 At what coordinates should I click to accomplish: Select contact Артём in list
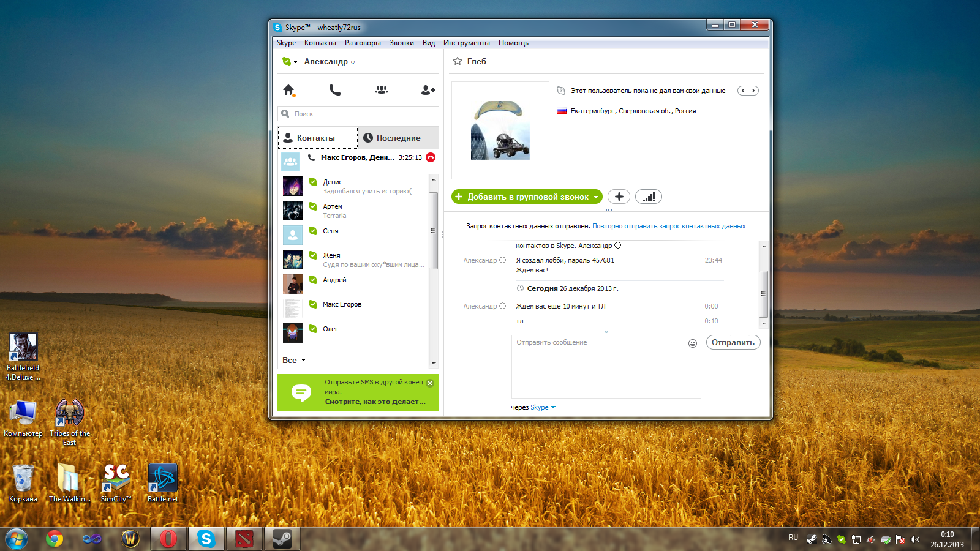[354, 211]
